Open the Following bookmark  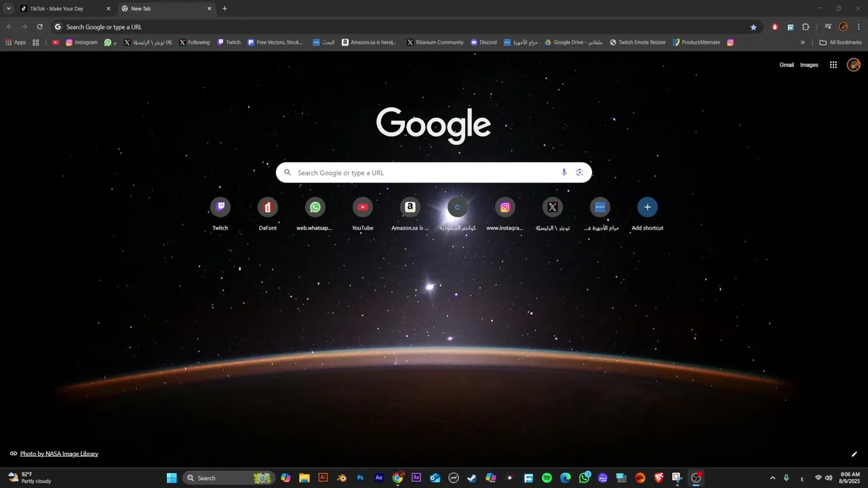194,42
